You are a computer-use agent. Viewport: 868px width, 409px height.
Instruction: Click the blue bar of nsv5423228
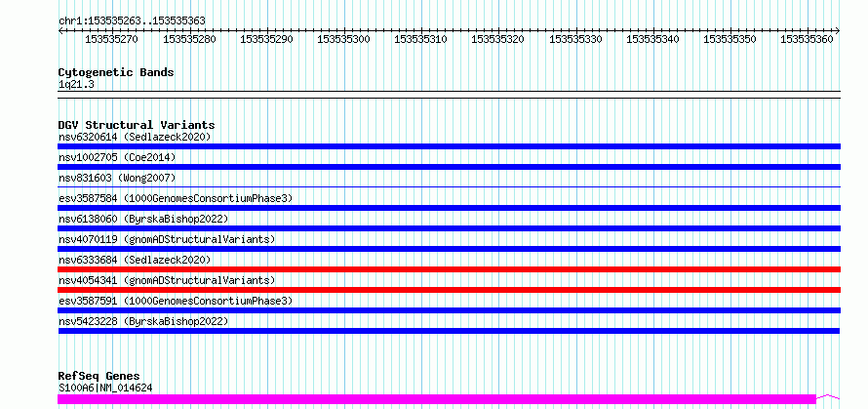click(449, 331)
